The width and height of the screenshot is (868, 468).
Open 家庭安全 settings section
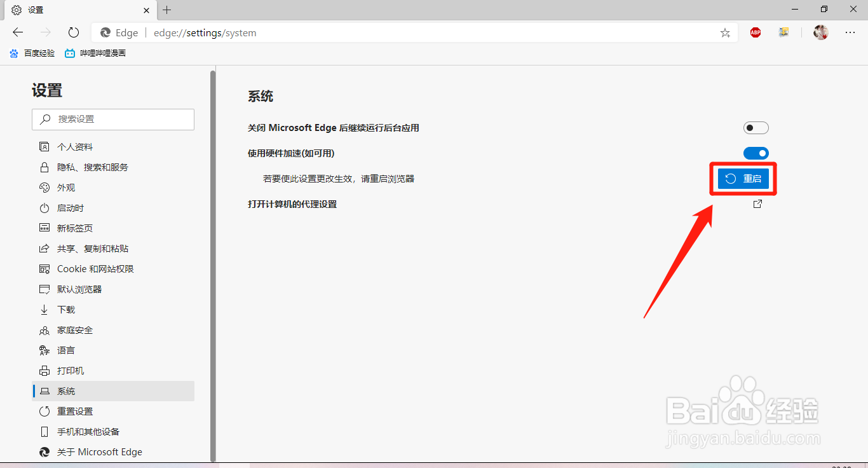coord(113,330)
